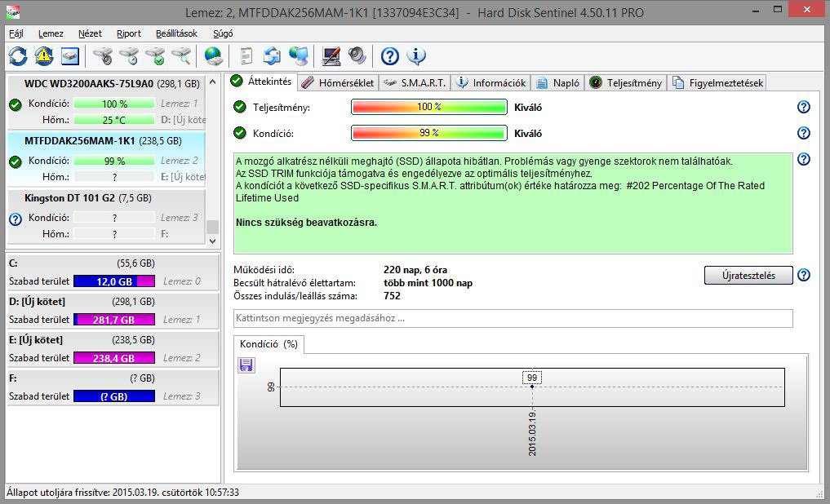Click the F: (? GB) free space bar
This screenshot has width=830, height=504.
pos(114,396)
